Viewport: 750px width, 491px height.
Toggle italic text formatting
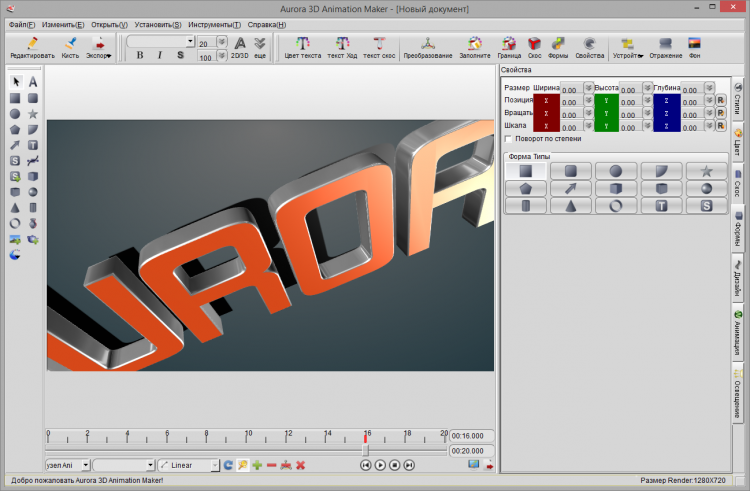pos(161,56)
